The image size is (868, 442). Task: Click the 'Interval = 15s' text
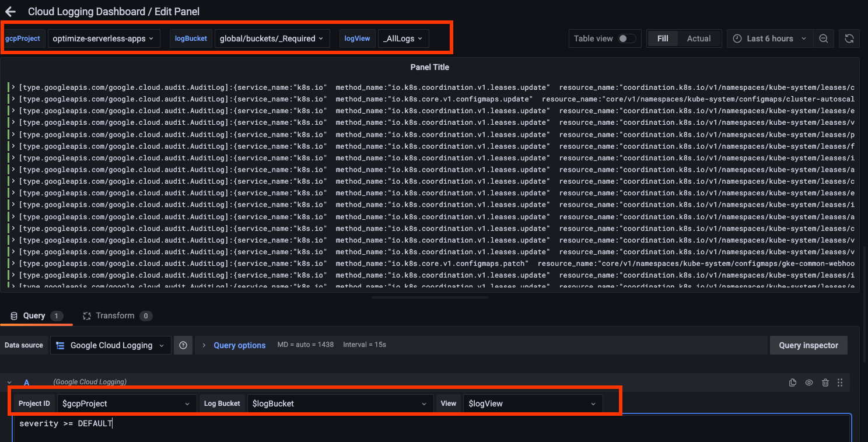pyautogui.click(x=365, y=345)
